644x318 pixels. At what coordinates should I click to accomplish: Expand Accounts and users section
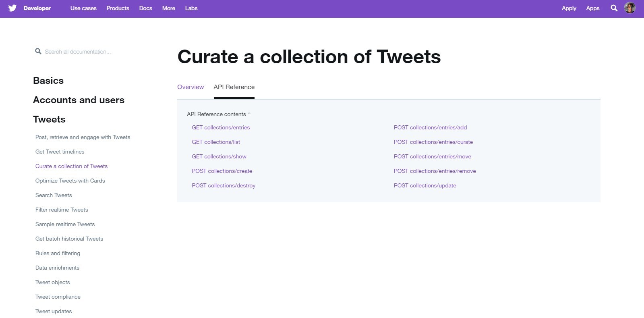point(79,100)
